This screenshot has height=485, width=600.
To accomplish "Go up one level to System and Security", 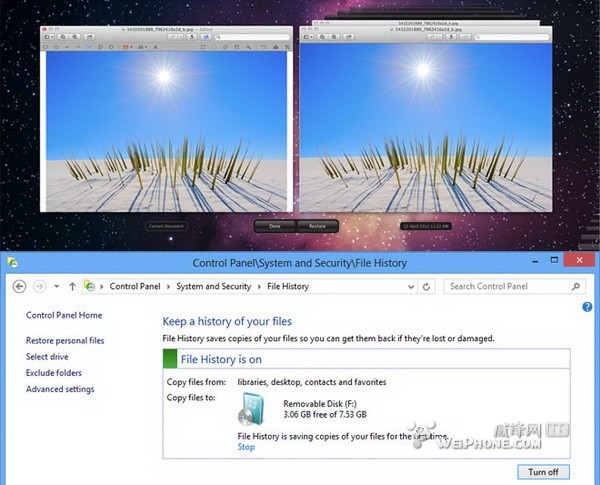I will click(x=72, y=286).
